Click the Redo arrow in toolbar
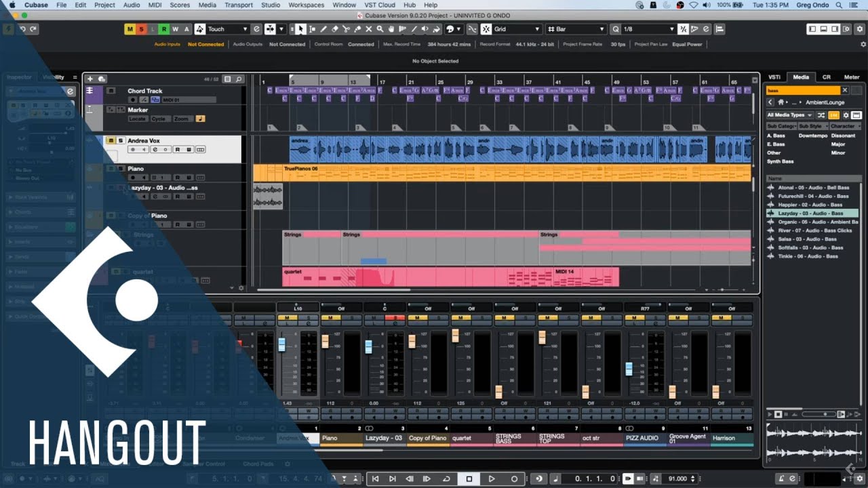 tap(33, 29)
